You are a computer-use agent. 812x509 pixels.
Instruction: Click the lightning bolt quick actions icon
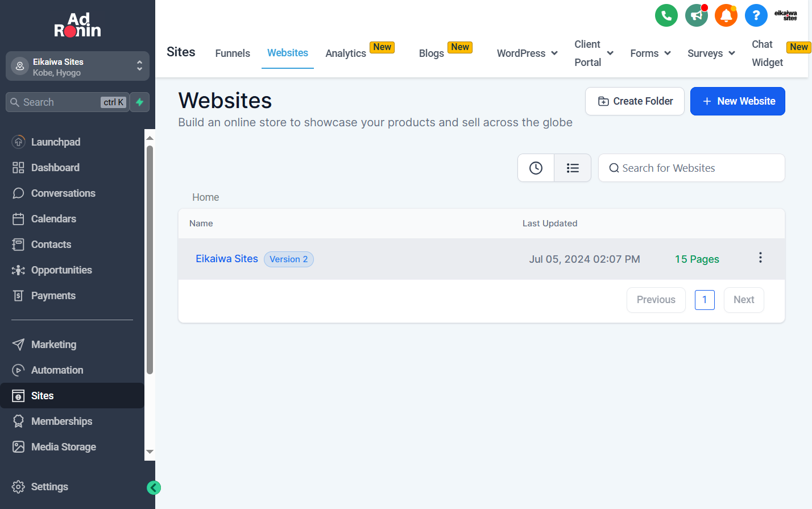tap(140, 102)
